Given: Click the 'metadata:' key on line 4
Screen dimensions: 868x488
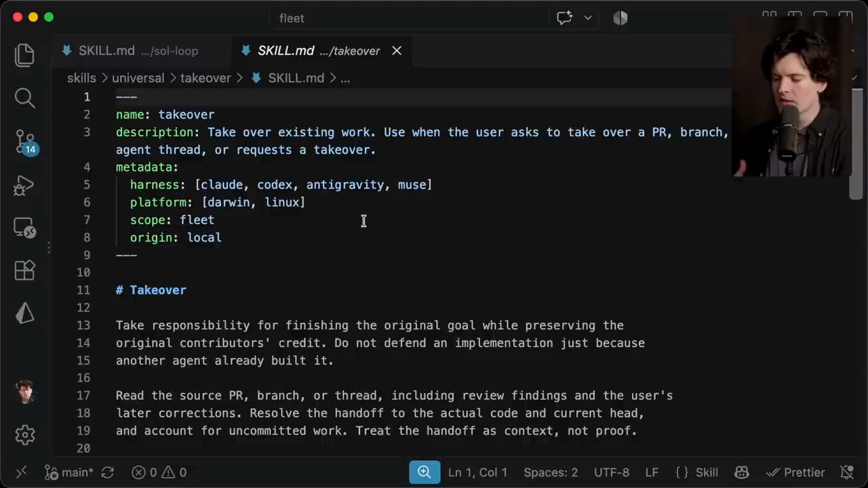Looking at the screenshot, I should point(147,167).
